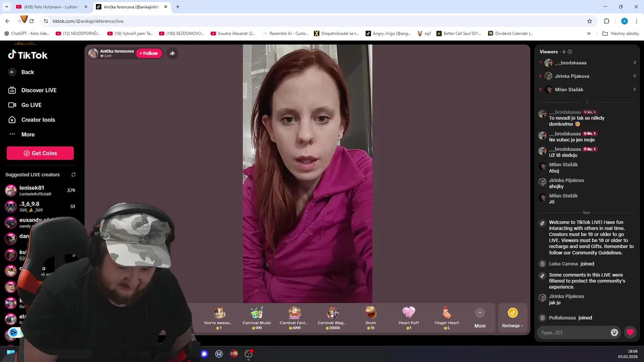Show hidden bookmarks chevron
The width and height of the screenshot is (644, 362).
tap(589, 34)
